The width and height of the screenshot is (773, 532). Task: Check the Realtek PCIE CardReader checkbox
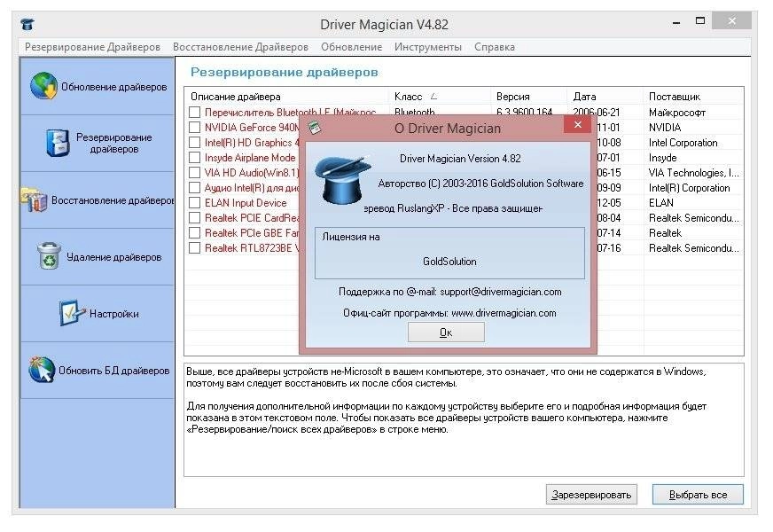pyautogui.click(x=195, y=218)
